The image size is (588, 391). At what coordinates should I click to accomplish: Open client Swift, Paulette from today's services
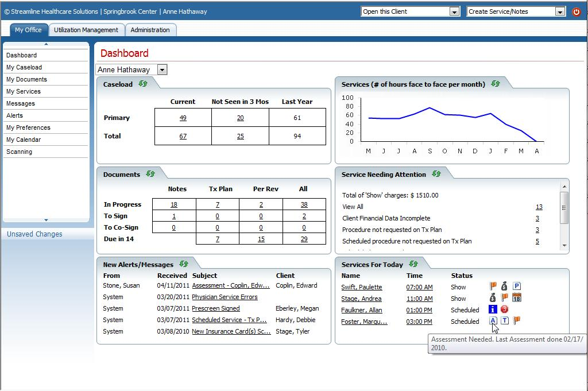[361, 287]
